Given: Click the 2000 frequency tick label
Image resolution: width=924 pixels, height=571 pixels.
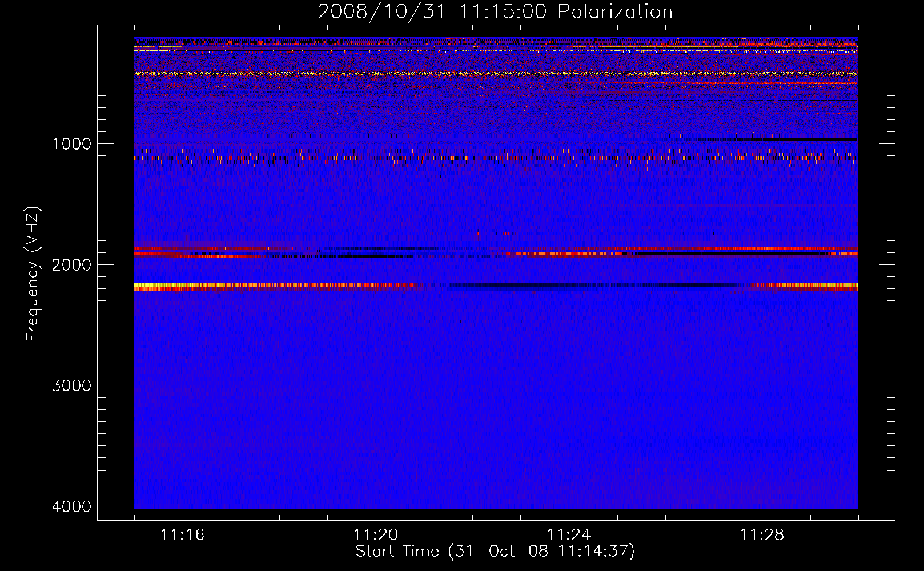Looking at the screenshot, I should pos(71,264).
